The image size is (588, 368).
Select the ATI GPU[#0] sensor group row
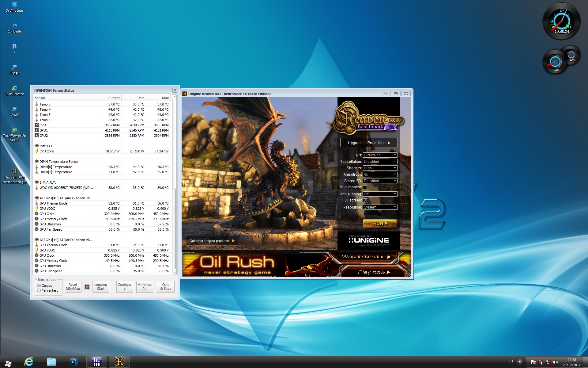[x=102, y=198]
